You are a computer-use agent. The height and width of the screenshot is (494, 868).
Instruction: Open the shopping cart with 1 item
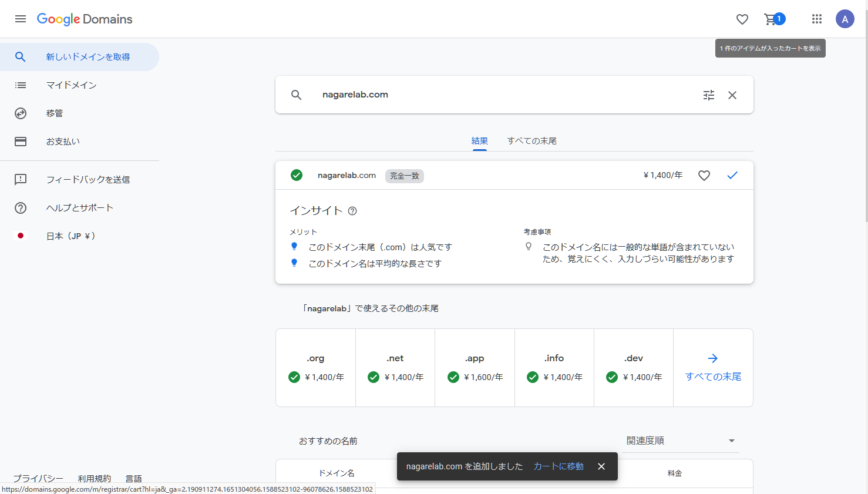point(774,19)
